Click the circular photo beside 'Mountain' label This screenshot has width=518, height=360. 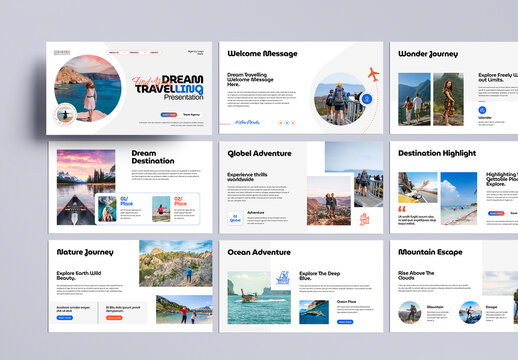coord(410,312)
